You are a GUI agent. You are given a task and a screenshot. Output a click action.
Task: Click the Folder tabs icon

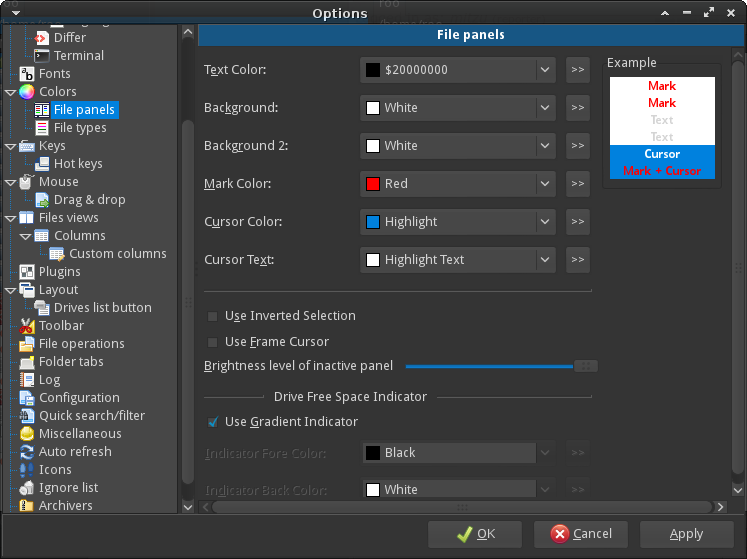coord(27,362)
